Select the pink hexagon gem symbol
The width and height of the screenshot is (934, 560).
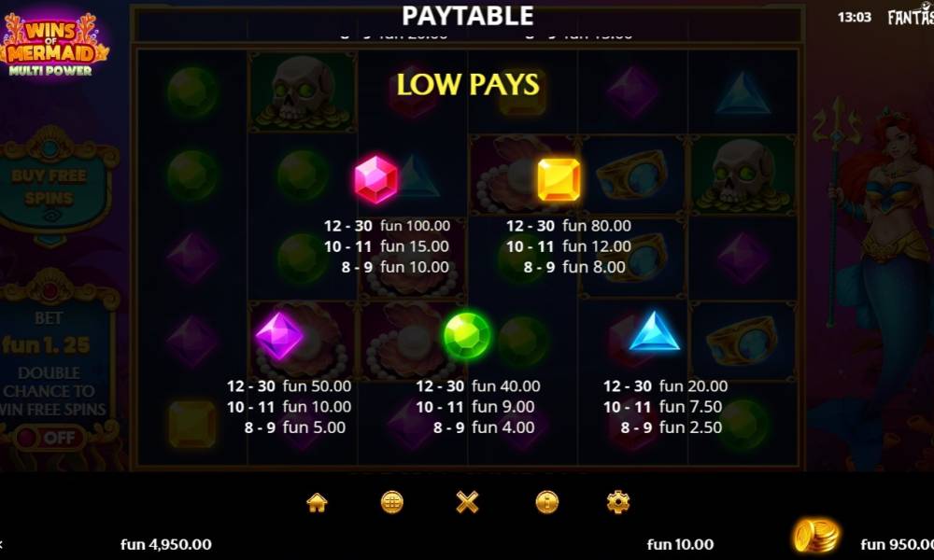[x=375, y=180]
